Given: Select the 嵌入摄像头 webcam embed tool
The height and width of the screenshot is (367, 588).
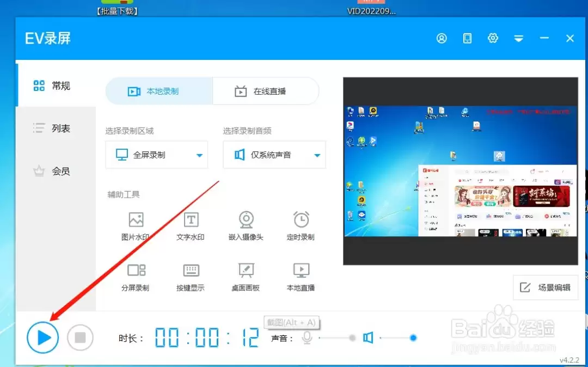Looking at the screenshot, I should click(246, 227).
